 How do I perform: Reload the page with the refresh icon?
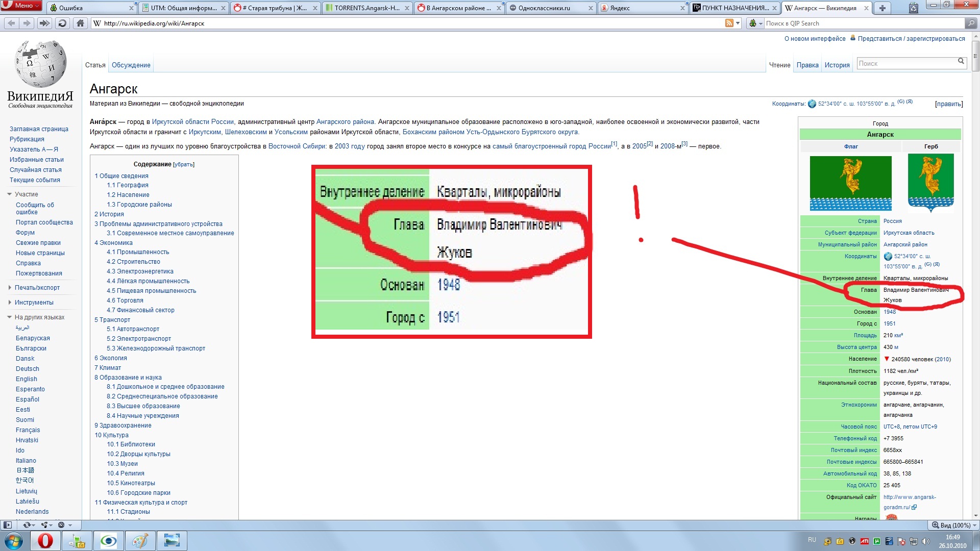point(62,23)
